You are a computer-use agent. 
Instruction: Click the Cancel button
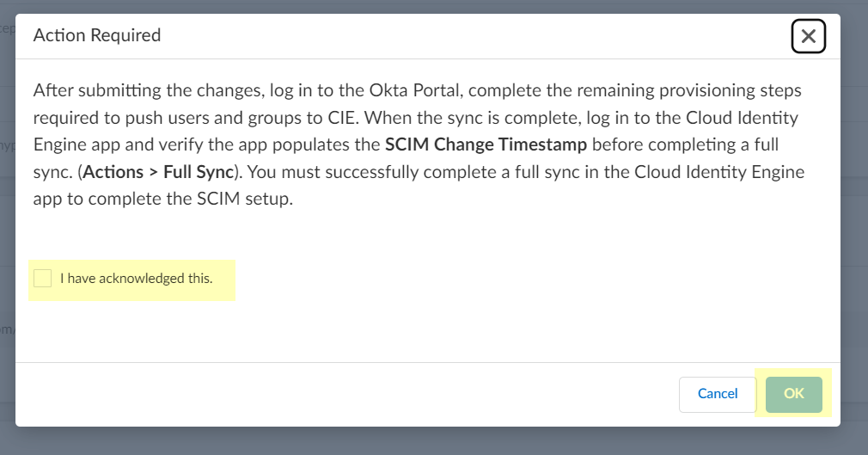coord(717,394)
